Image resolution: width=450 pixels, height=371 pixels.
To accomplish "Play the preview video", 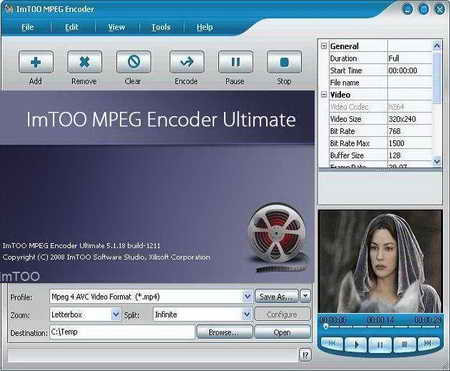I will (356, 344).
